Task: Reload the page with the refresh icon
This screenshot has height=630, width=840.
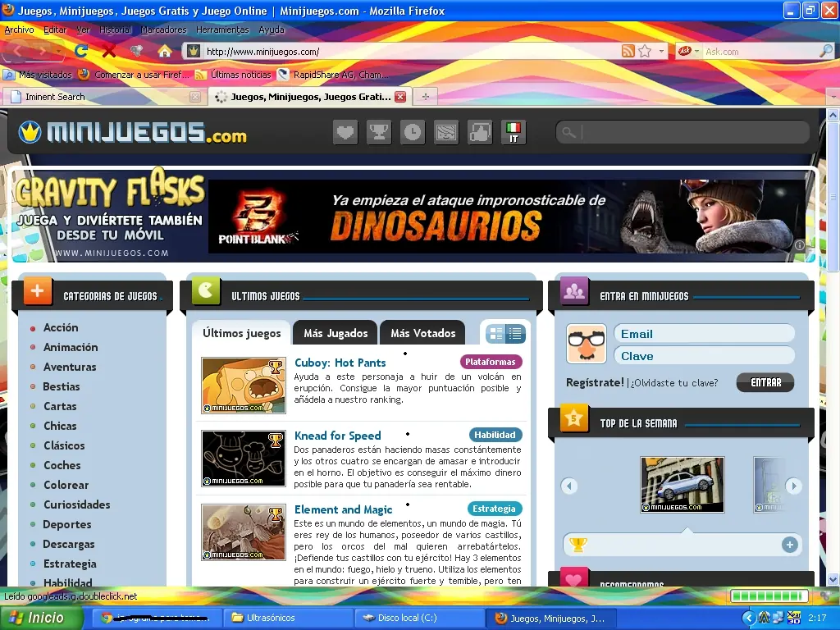Action: [81, 51]
